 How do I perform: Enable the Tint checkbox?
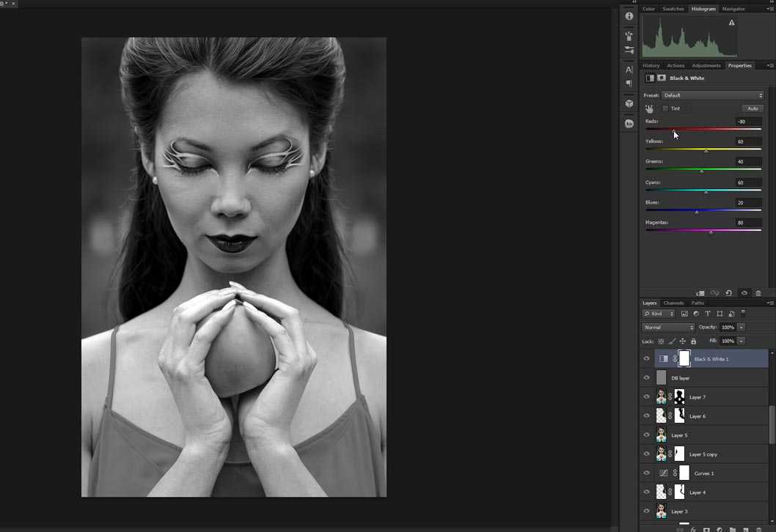click(x=665, y=108)
